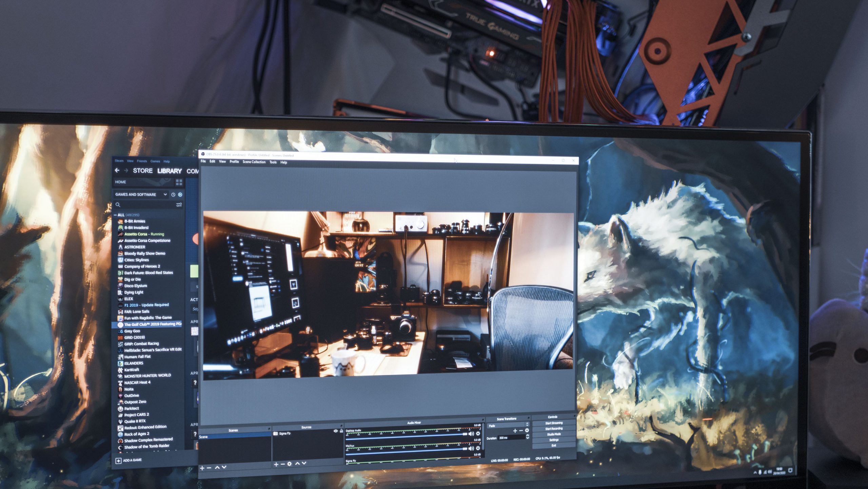Open Steam collections grid view icon

pos(179,182)
